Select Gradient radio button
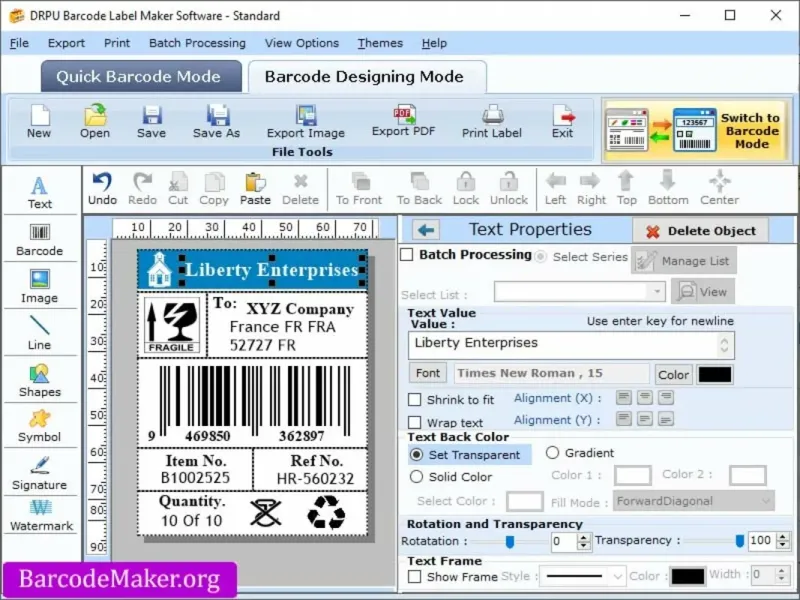 (x=553, y=453)
